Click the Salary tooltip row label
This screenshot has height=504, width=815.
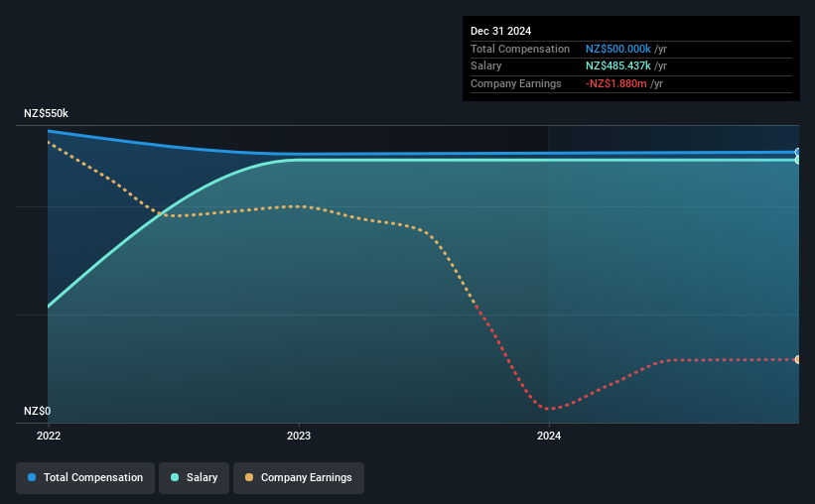(x=486, y=66)
